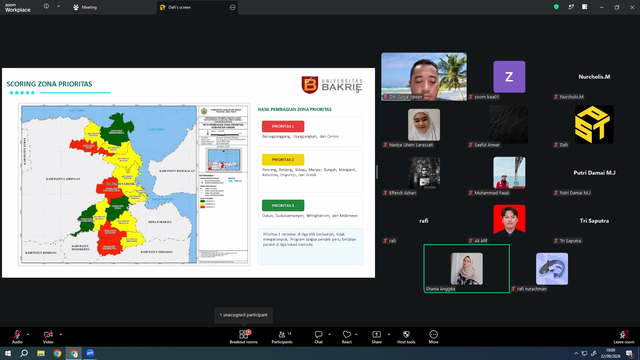
Task: Expand the Chat options arrow
Action: point(329,334)
